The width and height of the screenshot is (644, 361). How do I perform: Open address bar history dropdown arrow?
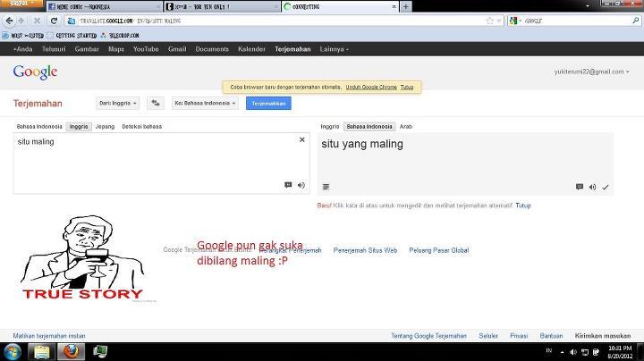tap(499, 21)
